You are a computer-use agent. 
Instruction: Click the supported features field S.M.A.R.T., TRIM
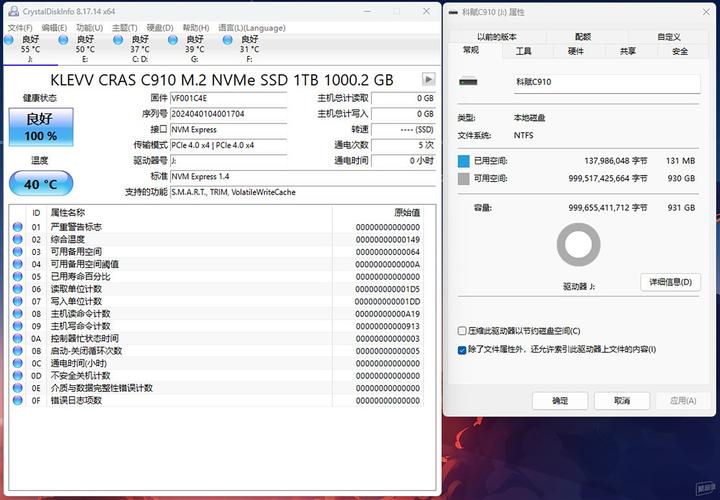pos(303,192)
